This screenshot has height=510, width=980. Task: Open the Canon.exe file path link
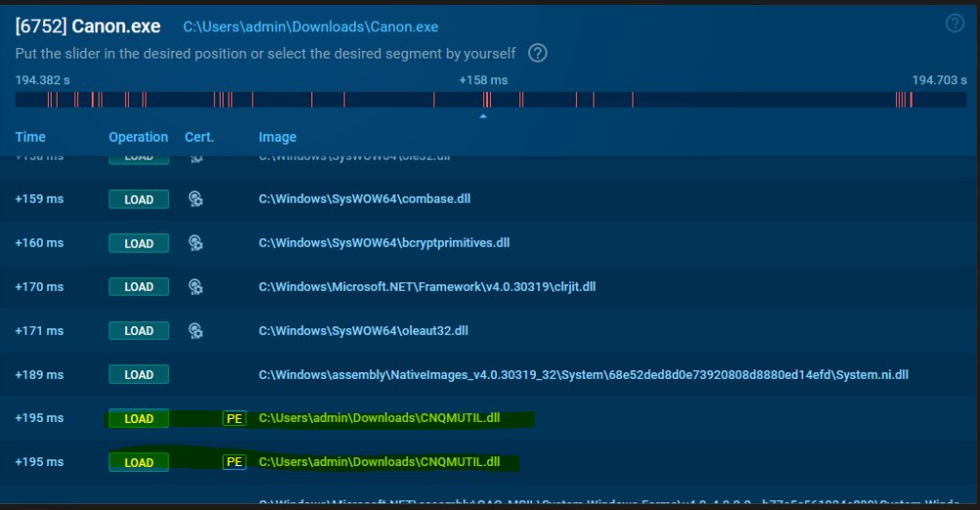click(x=310, y=27)
